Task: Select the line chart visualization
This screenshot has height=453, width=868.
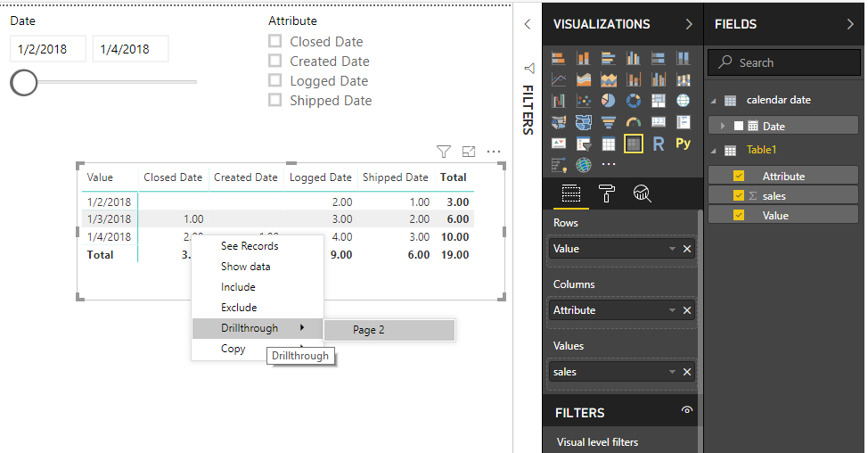Action: [x=559, y=79]
